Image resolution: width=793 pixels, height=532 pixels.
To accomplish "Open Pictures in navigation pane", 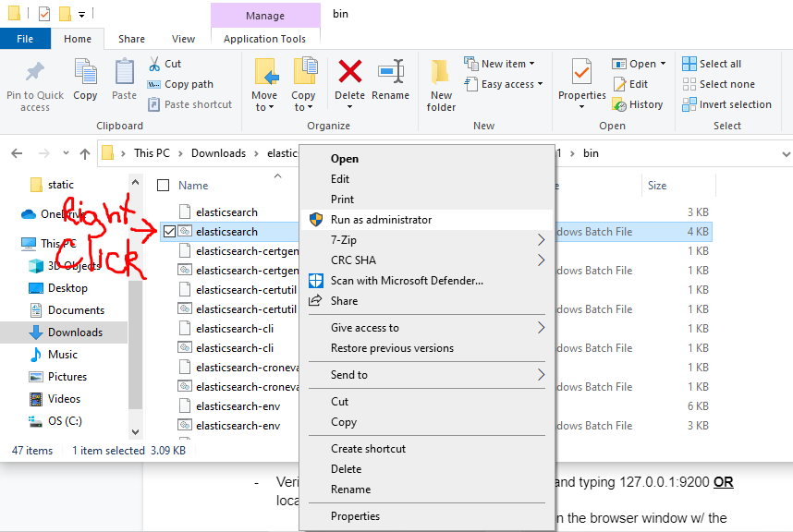I will tap(67, 377).
